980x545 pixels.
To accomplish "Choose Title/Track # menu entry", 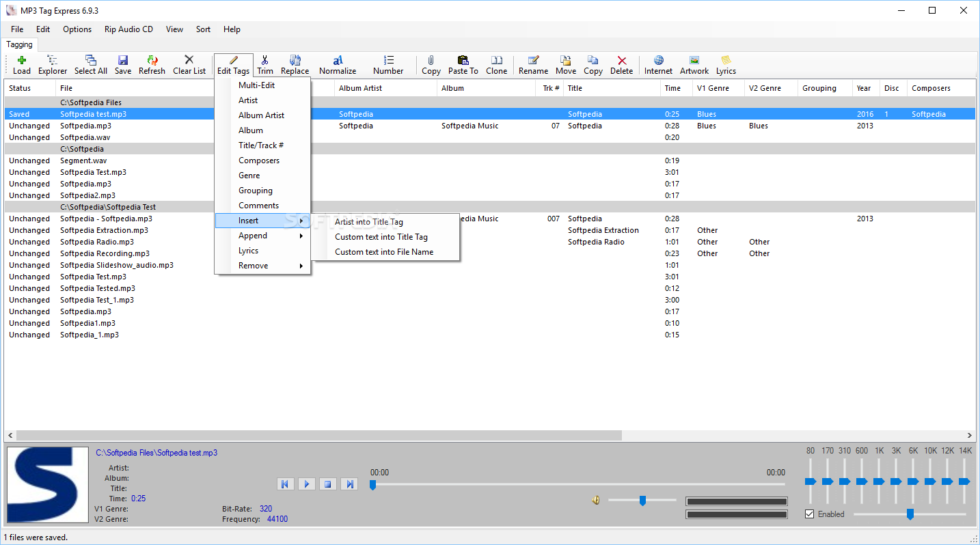I will pyautogui.click(x=263, y=145).
